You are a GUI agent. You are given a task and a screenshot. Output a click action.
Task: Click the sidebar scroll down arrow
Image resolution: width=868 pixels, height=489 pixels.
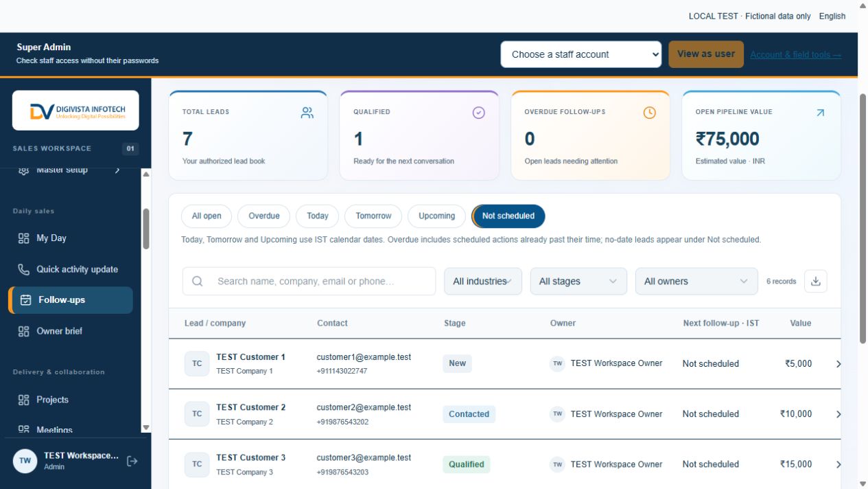point(145,427)
